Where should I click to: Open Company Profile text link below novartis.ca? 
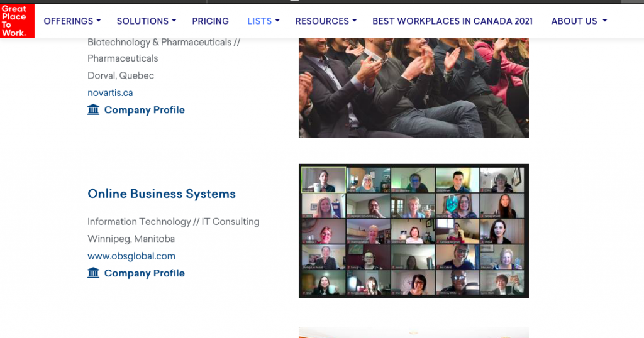pyautogui.click(x=145, y=110)
